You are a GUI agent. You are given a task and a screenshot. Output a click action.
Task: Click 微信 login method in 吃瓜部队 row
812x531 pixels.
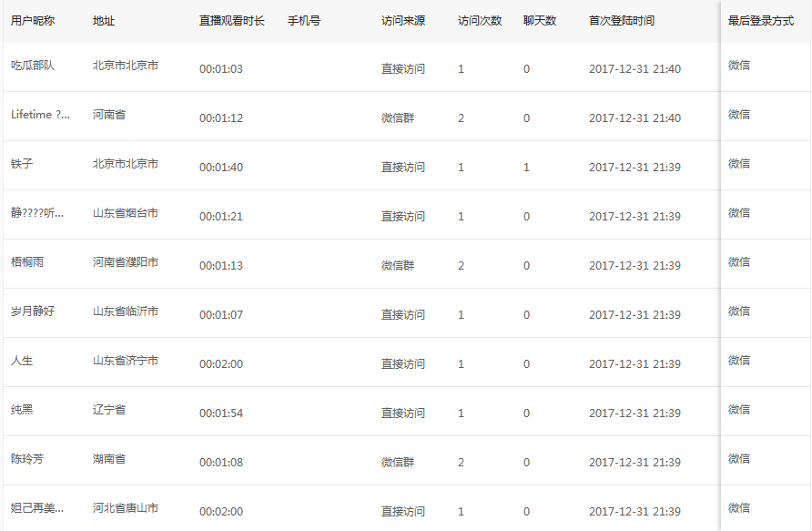[x=739, y=66]
